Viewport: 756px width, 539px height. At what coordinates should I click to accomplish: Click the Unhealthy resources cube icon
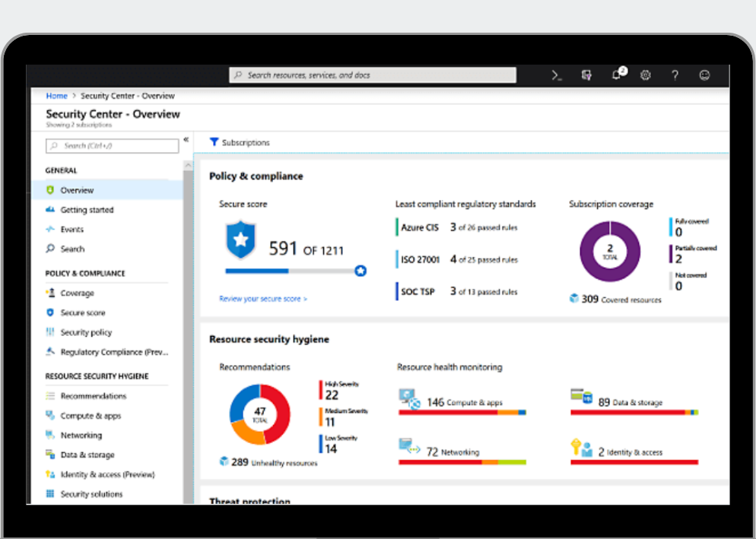click(224, 461)
